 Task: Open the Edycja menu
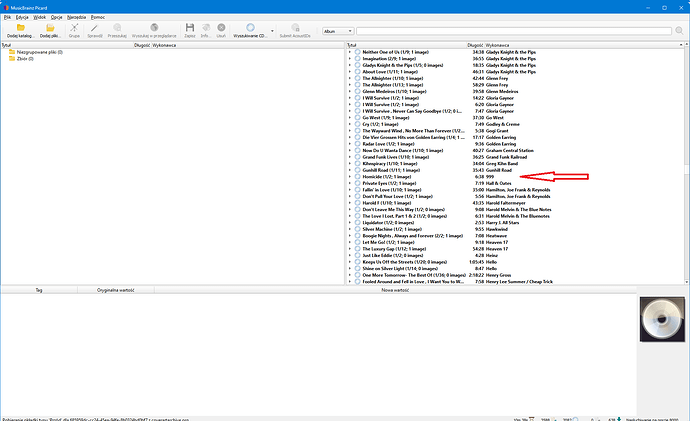click(x=22, y=17)
